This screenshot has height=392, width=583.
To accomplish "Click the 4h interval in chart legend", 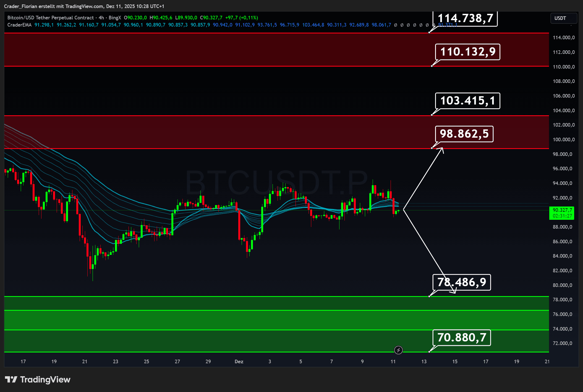I will point(101,18).
